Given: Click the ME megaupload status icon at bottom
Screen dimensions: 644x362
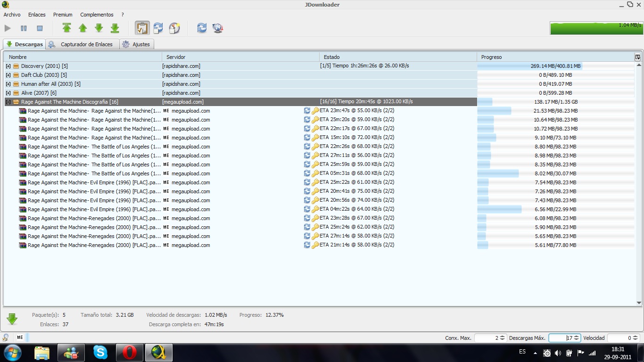Looking at the screenshot, I should (x=20, y=337).
